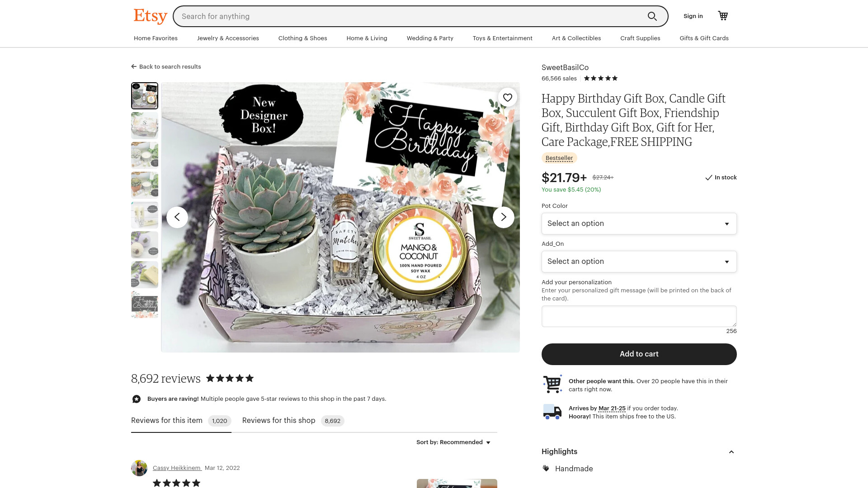
Task: Show next product image arrow
Action: tap(504, 217)
